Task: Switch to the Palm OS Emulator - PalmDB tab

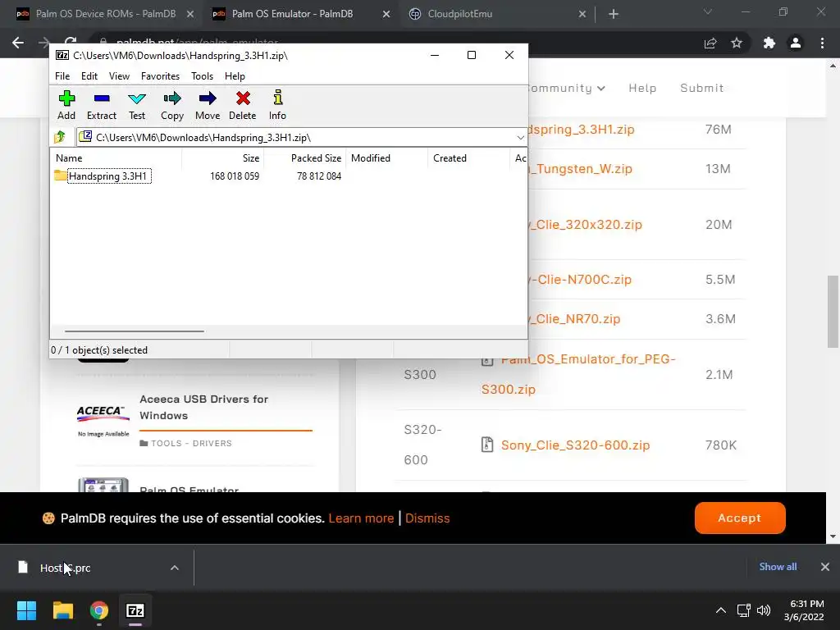Action: point(293,14)
